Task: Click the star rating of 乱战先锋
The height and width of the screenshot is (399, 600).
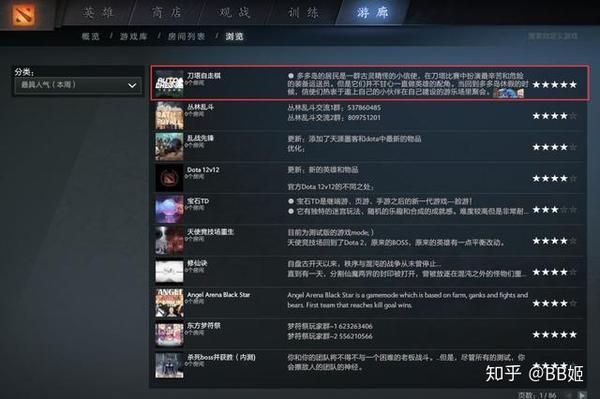Action: click(554, 147)
